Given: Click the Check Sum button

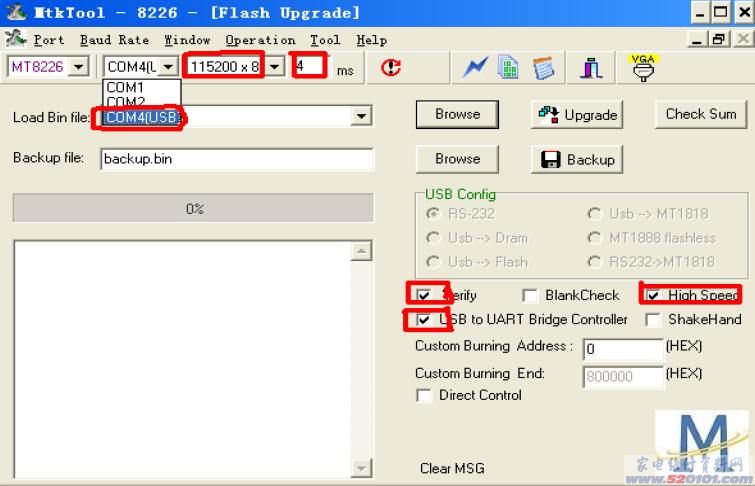Looking at the screenshot, I should pos(701,114).
